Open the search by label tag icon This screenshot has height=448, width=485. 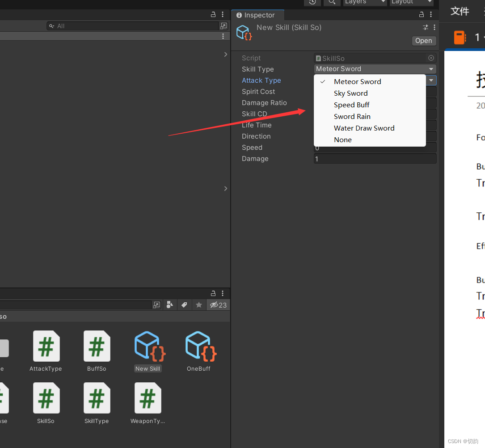[x=184, y=305]
